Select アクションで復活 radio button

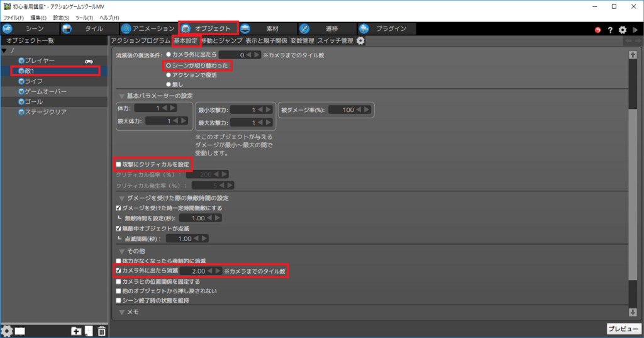point(169,75)
